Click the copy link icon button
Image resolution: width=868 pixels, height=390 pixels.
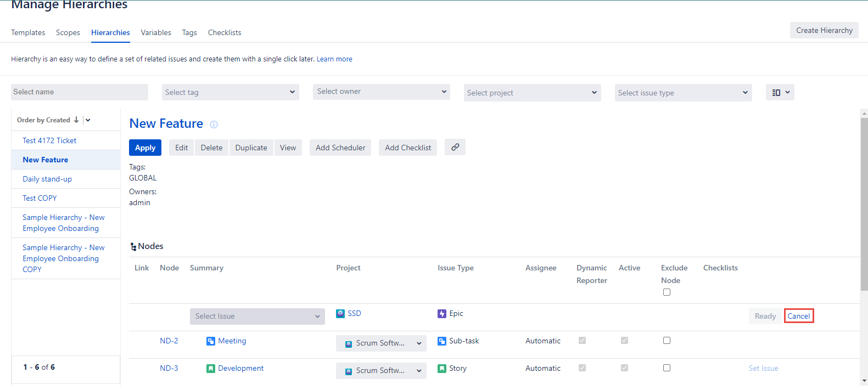tap(455, 147)
